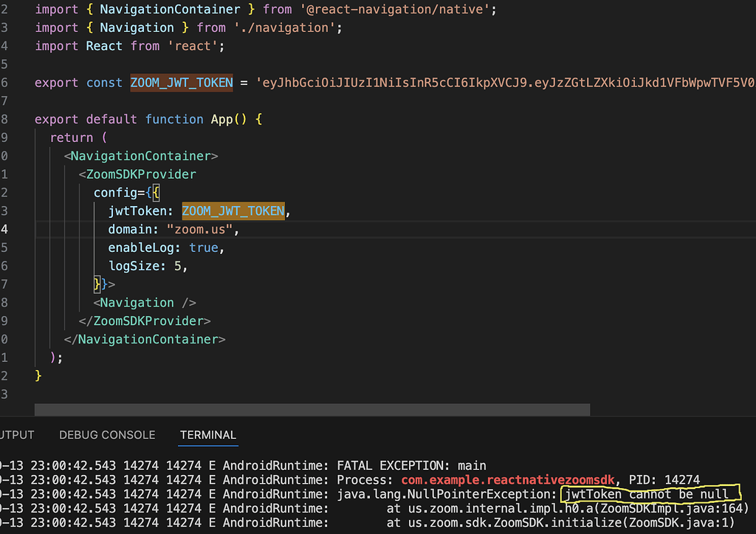Click the circled jwtToken cannot be null error
The image size is (756, 534).
pyautogui.click(x=650, y=493)
